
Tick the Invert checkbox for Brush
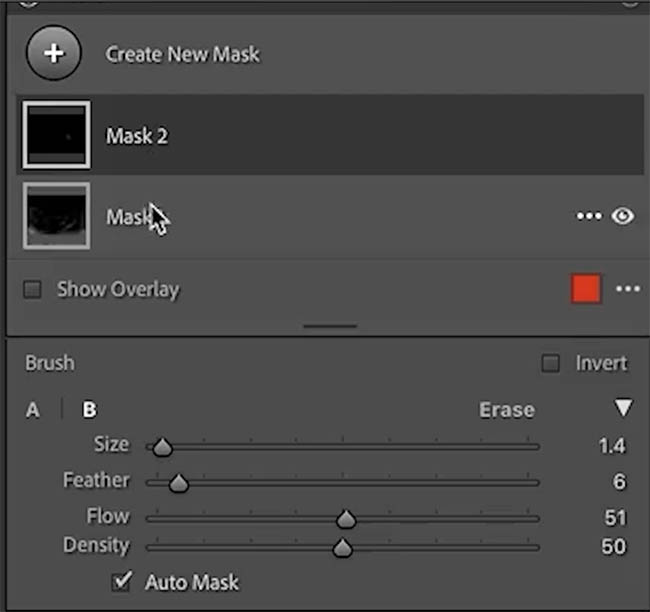coord(551,363)
